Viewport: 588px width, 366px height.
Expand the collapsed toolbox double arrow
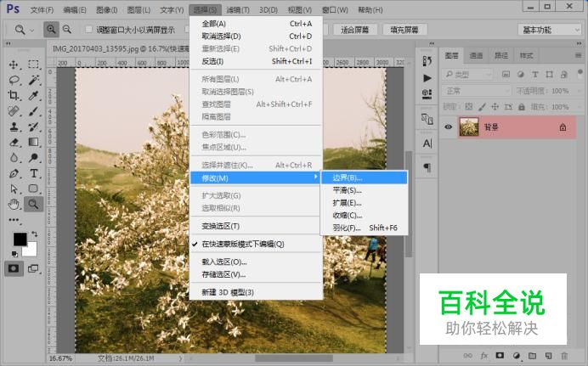(x=8, y=43)
